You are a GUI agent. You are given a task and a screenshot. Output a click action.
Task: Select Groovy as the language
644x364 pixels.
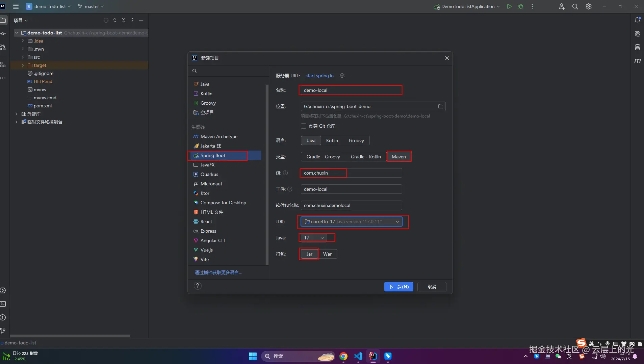point(356,140)
